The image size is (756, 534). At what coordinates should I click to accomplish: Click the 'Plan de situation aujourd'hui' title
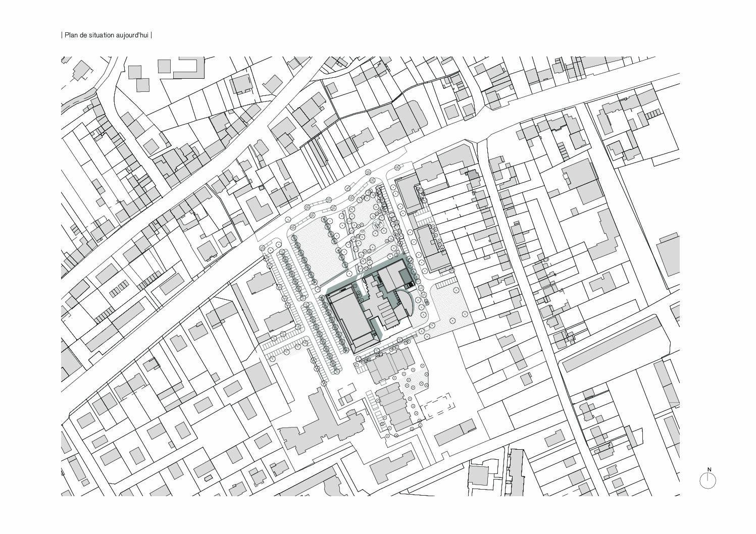[107, 35]
